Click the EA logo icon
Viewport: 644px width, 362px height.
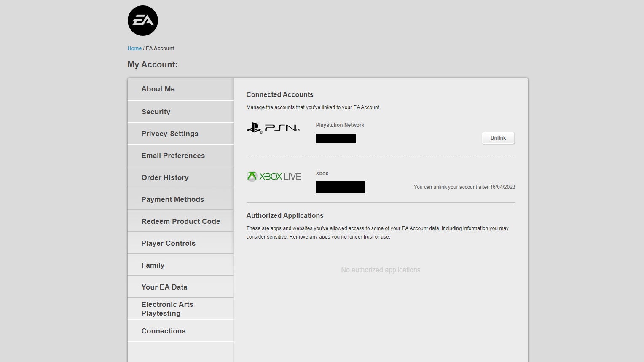coord(143,21)
